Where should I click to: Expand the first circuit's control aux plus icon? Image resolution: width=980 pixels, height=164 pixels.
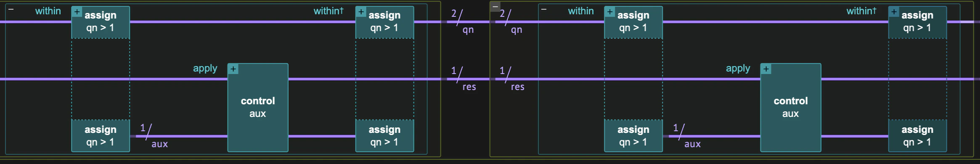[233, 69]
